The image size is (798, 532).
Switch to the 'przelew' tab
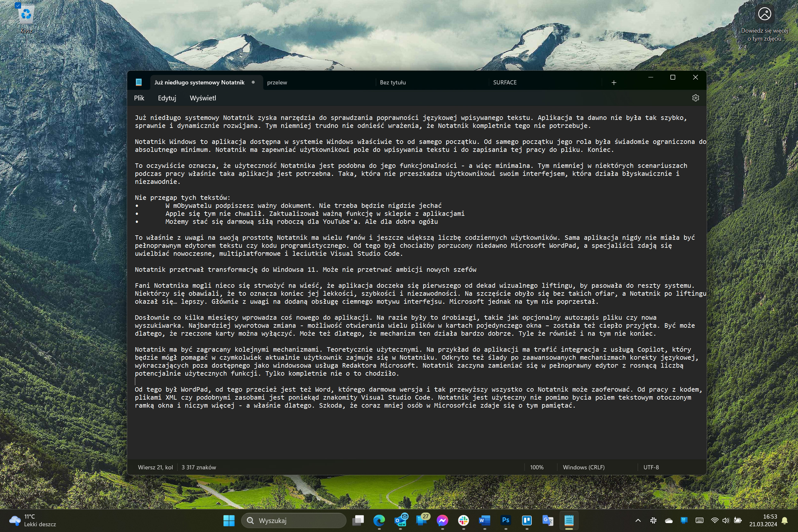point(319,82)
